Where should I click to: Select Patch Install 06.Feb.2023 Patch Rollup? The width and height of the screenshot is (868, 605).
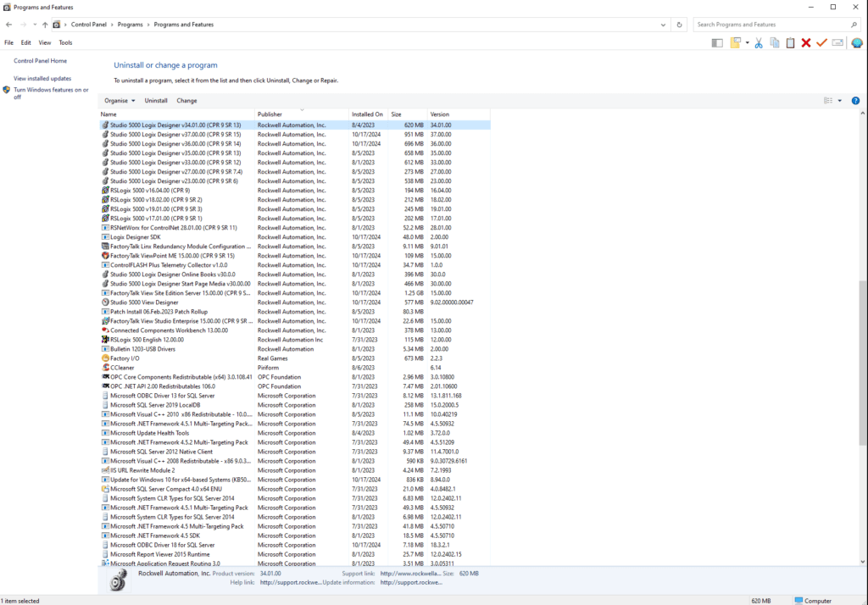tap(294, 312)
